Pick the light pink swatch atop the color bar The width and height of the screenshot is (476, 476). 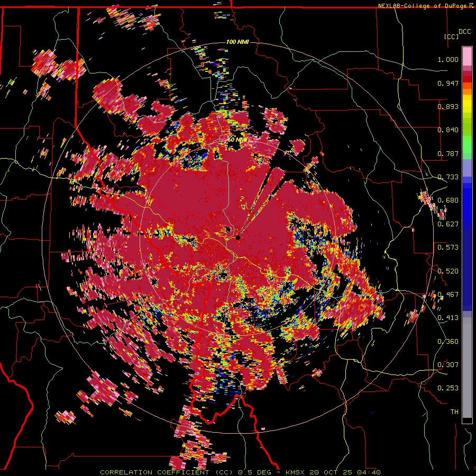pyautogui.click(x=467, y=56)
